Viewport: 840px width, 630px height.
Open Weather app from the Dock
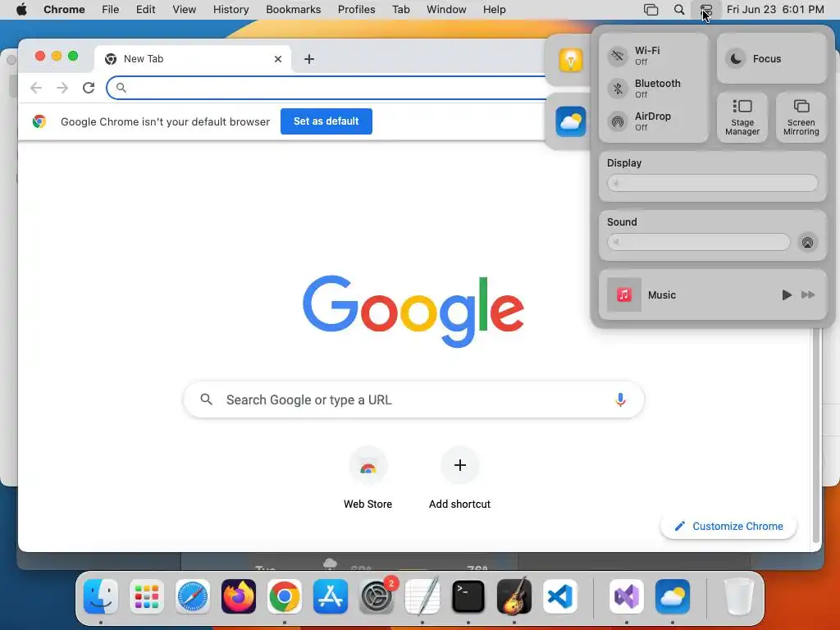(x=673, y=596)
